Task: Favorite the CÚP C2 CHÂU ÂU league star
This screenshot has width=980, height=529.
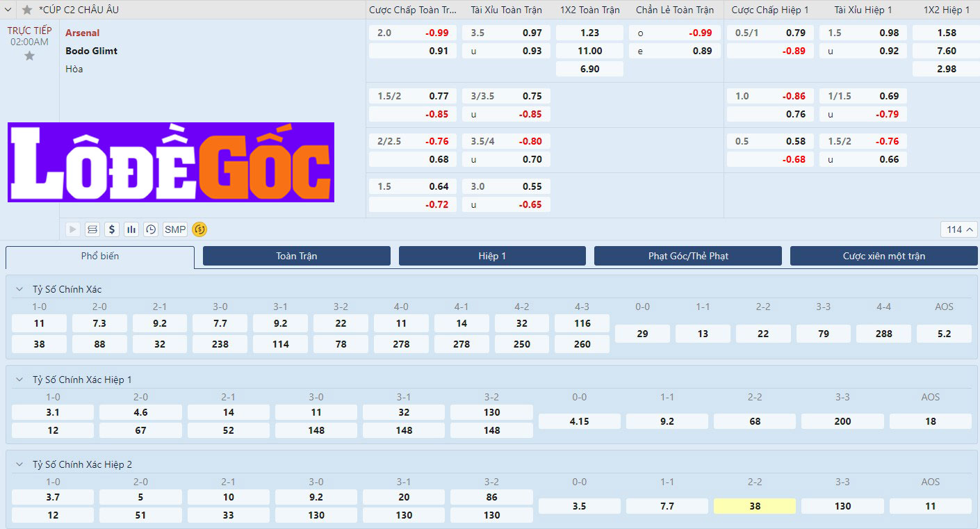Action: pos(27,10)
